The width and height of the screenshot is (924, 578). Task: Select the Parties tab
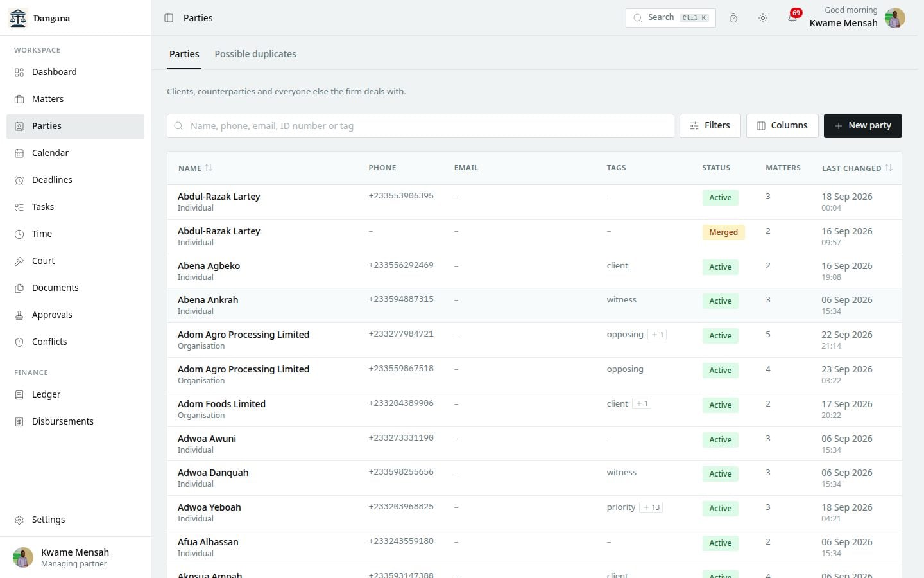(184, 54)
